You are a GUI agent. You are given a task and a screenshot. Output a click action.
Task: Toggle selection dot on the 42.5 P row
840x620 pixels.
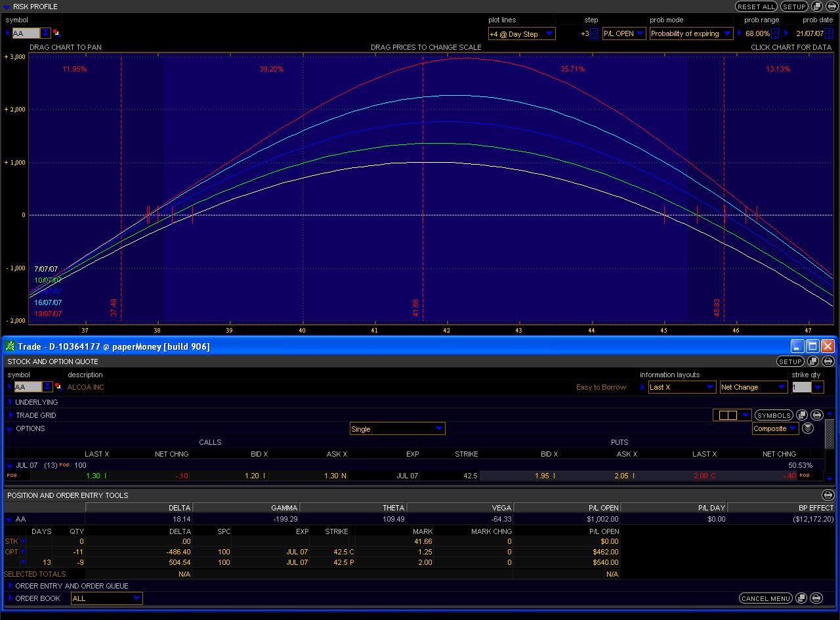23,562
